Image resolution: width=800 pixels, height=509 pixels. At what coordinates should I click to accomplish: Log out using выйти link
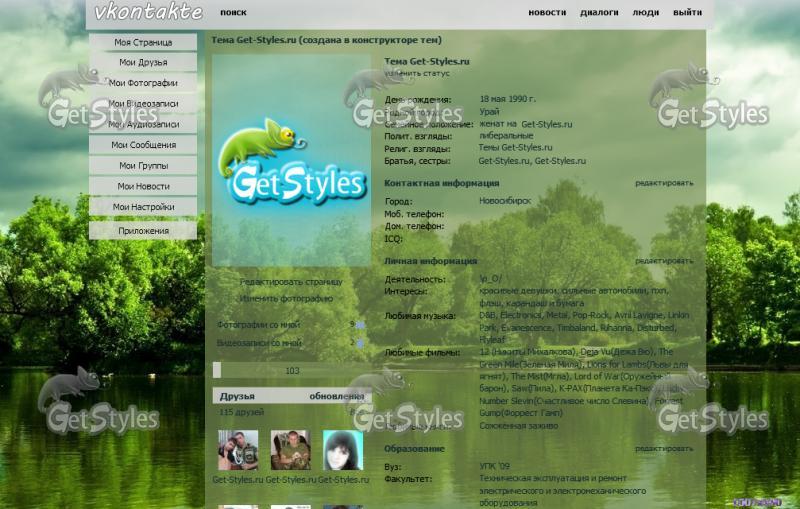click(687, 13)
